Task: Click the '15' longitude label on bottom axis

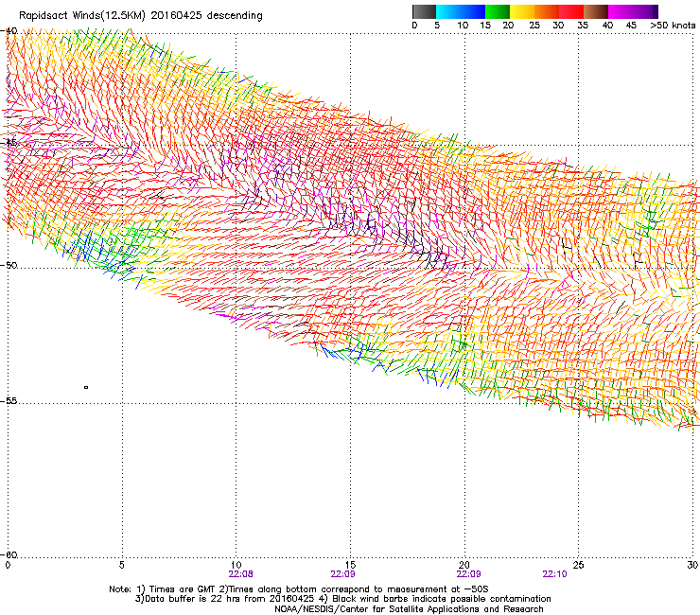Action: 350,565
